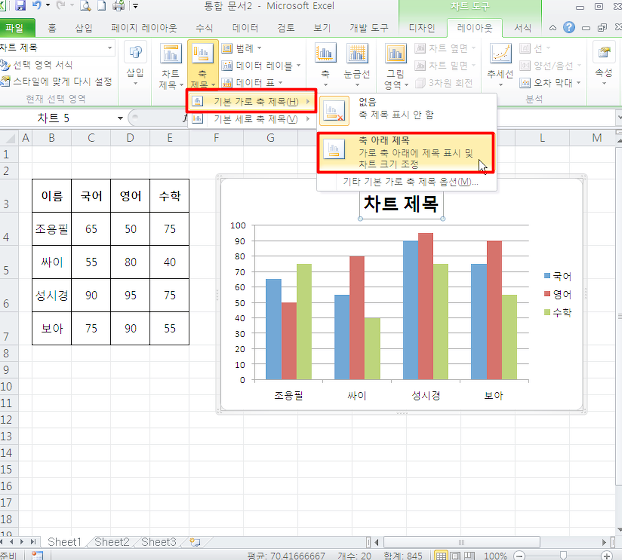622x560 pixels.
Task: Open the 데이터 표 dropdown
Action: [x=251, y=82]
